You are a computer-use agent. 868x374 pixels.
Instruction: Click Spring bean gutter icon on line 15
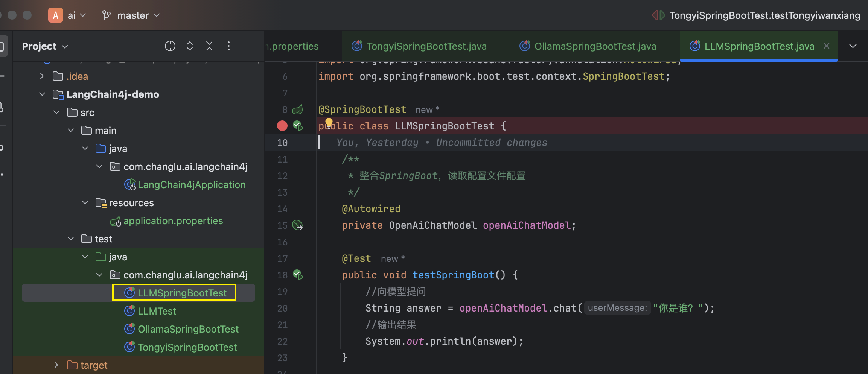pyautogui.click(x=298, y=225)
